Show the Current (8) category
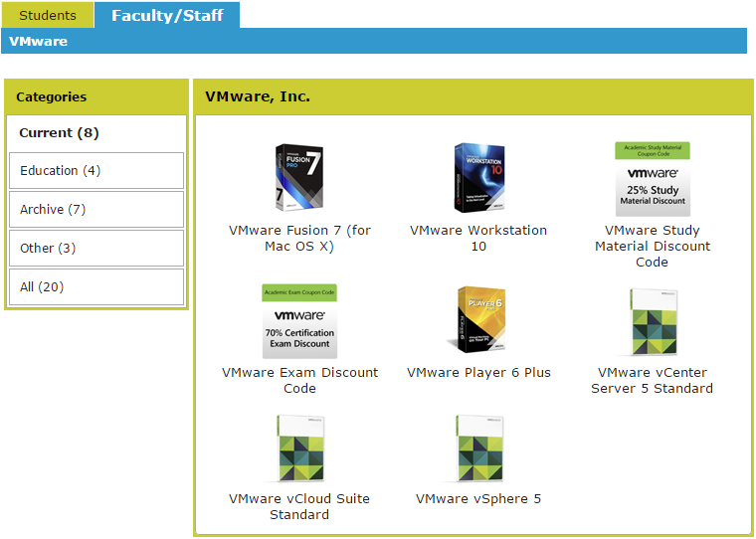756x539 pixels. pyautogui.click(x=96, y=132)
